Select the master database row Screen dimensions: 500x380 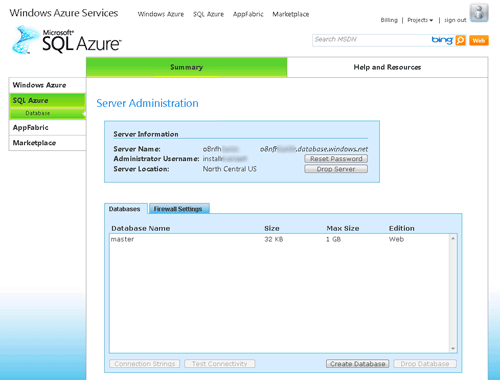coord(280,239)
